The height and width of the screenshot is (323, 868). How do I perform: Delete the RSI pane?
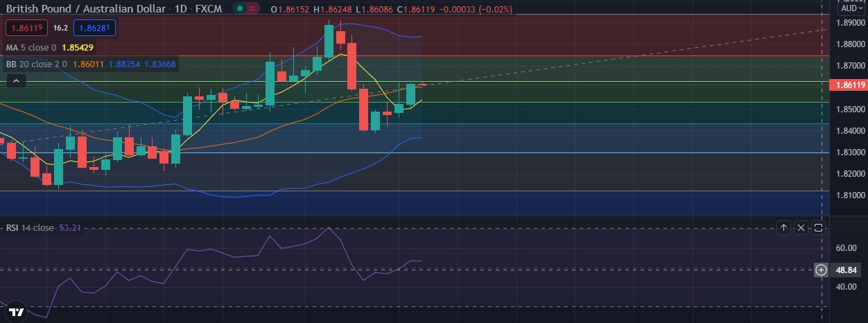click(x=801, y=227)
